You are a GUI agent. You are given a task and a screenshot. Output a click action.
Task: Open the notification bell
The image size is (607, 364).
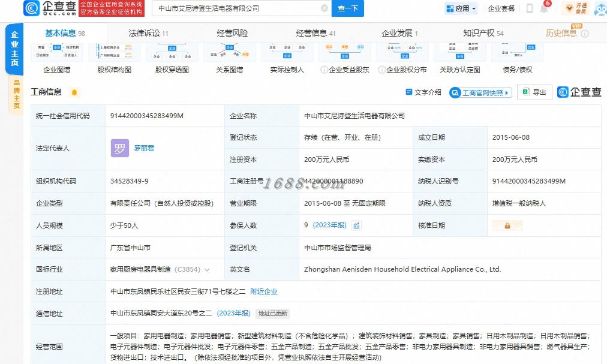(544, 8)
